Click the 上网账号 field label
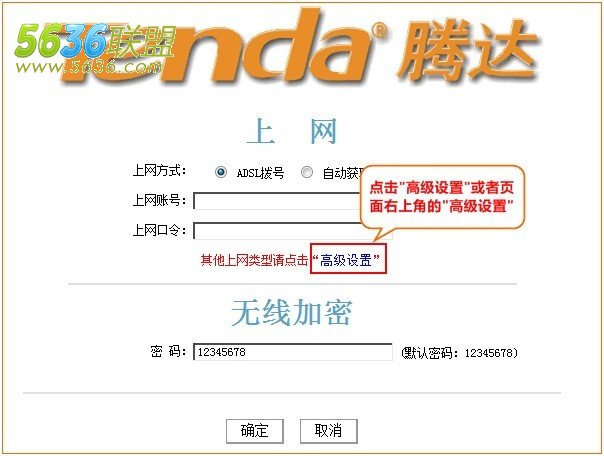 [x=159, y=200]
